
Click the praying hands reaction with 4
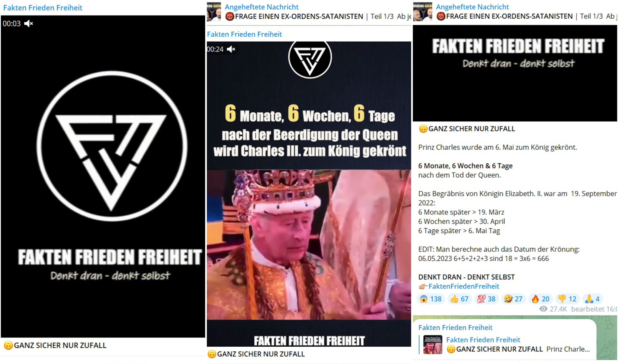click(x=592, y=299)
